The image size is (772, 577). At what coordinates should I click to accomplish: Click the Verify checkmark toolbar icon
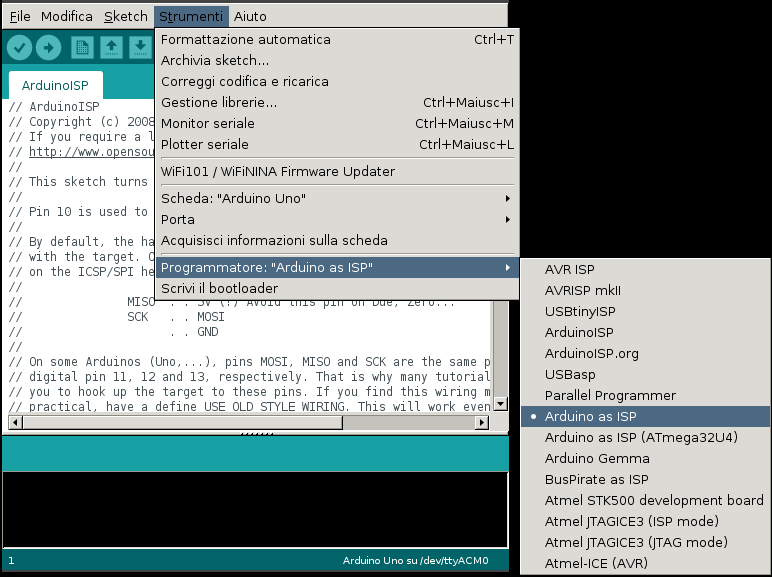tap(20, 48)
